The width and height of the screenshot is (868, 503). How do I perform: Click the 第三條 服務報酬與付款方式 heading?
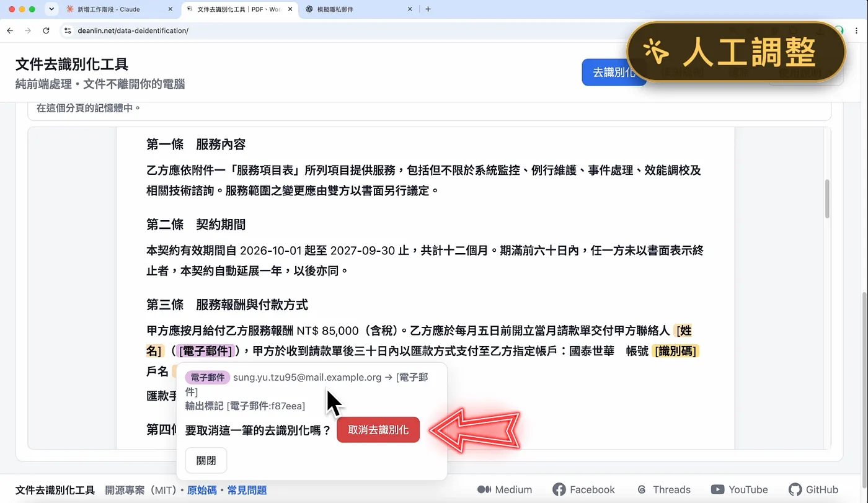pyautogui.click(x=227, y=305)
